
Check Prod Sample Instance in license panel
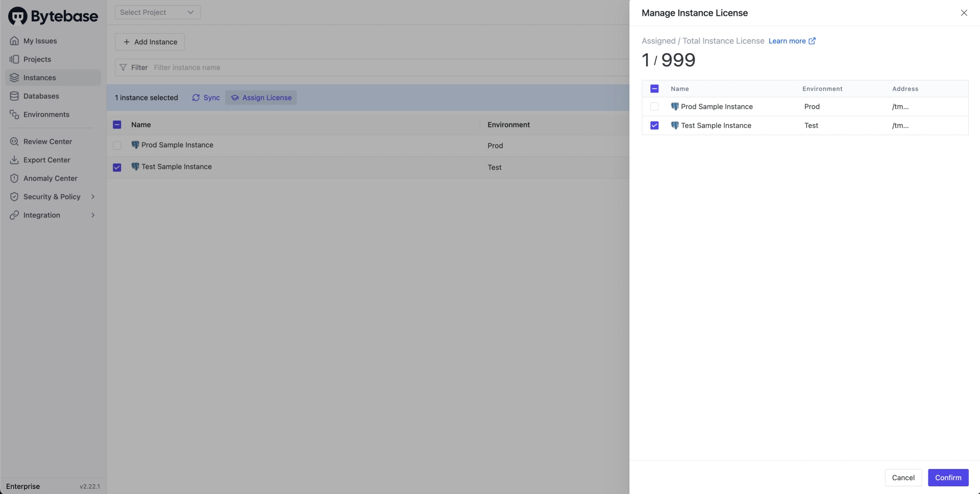tap(654, 107)
